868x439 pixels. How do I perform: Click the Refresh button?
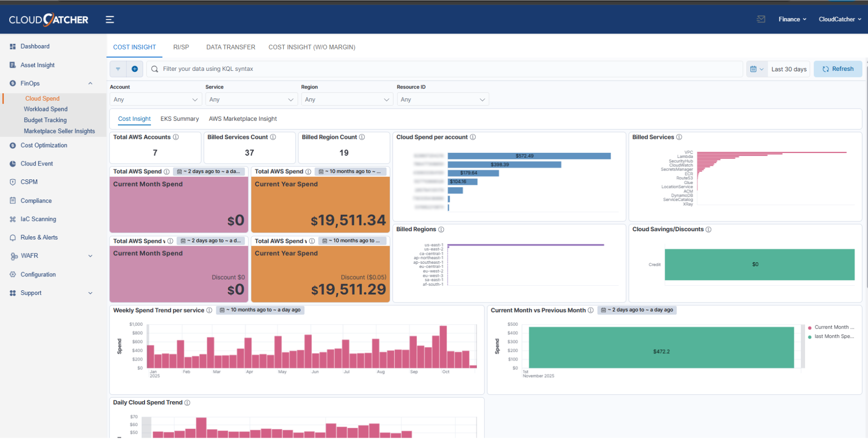pos(838,69)
